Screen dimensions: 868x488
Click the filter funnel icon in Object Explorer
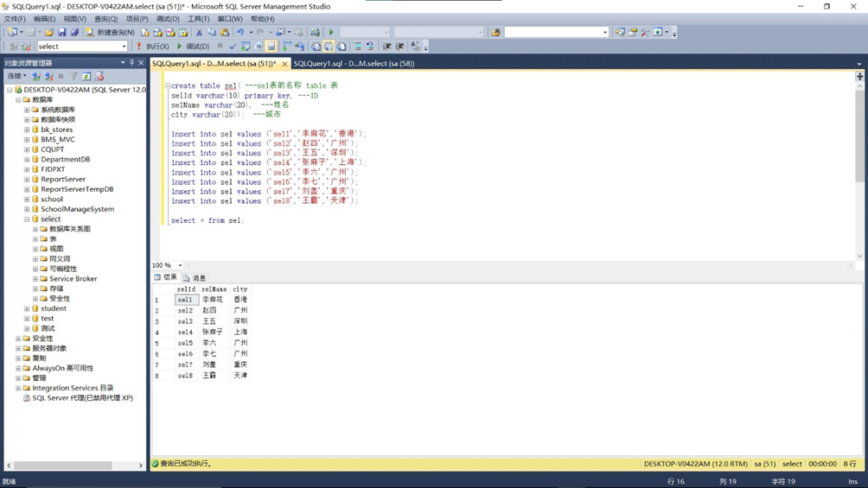73,76
